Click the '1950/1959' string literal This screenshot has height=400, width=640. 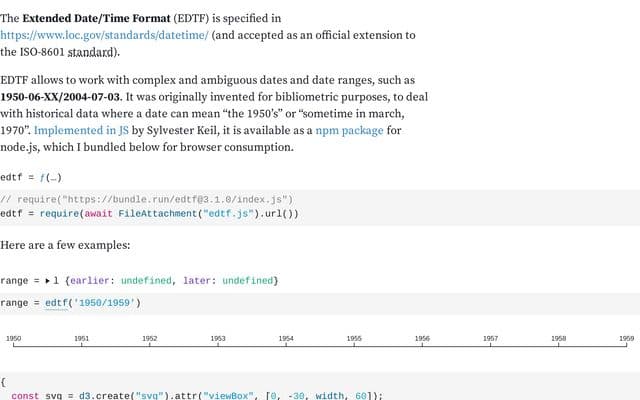[104, 303]
